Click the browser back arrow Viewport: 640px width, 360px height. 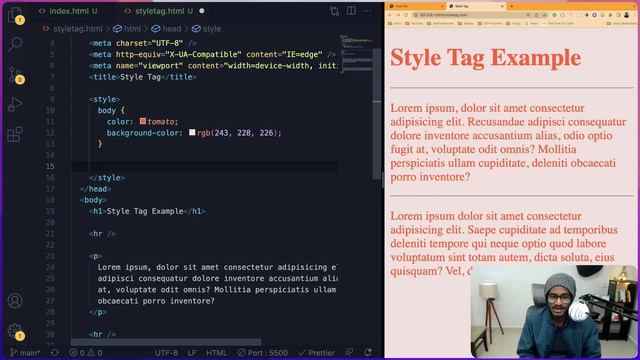click(390, 15)
